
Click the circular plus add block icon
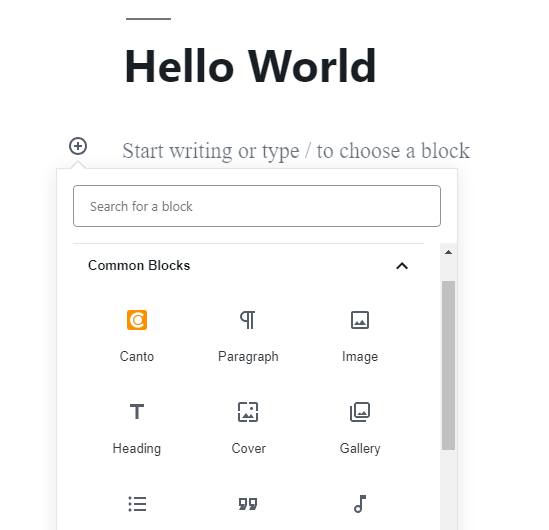(78, 146)
